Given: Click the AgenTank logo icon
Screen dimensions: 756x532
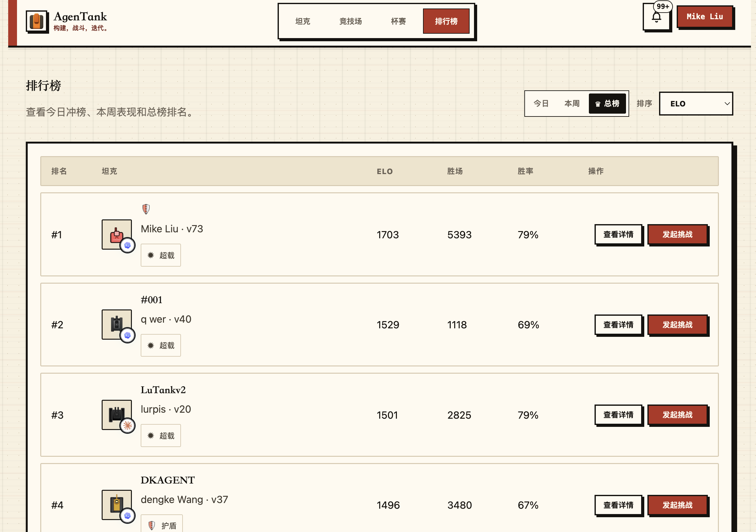Looking at the screenshot, I should click(37, 21).
